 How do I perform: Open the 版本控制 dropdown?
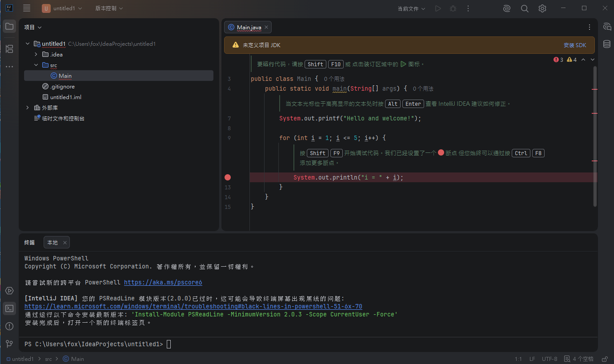pos(109,8)
